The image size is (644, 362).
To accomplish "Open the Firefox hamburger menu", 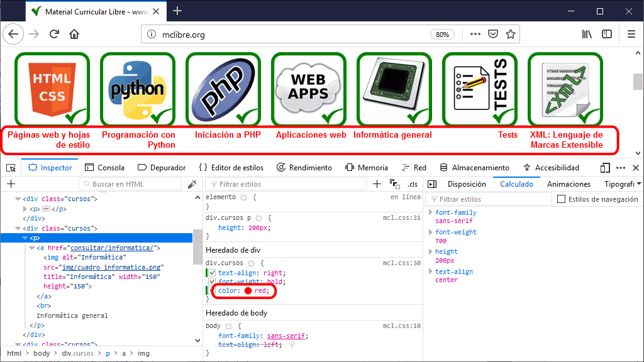I will (x=631, y=34).
